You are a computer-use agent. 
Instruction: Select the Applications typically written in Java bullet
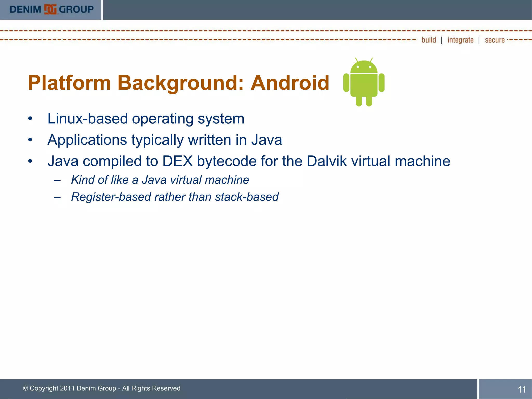pyautogui.click(x=164, y=140)
